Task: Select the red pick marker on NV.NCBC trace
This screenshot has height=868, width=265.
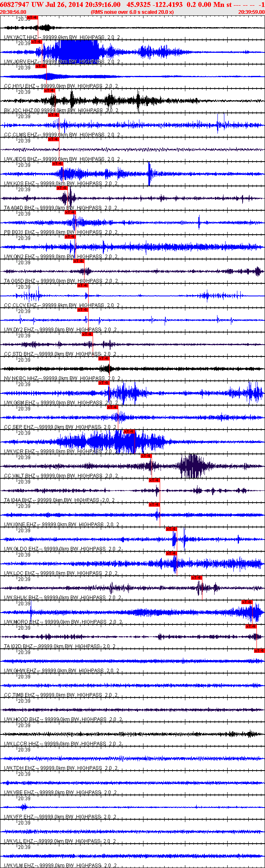Action: [x=104, y=358]
